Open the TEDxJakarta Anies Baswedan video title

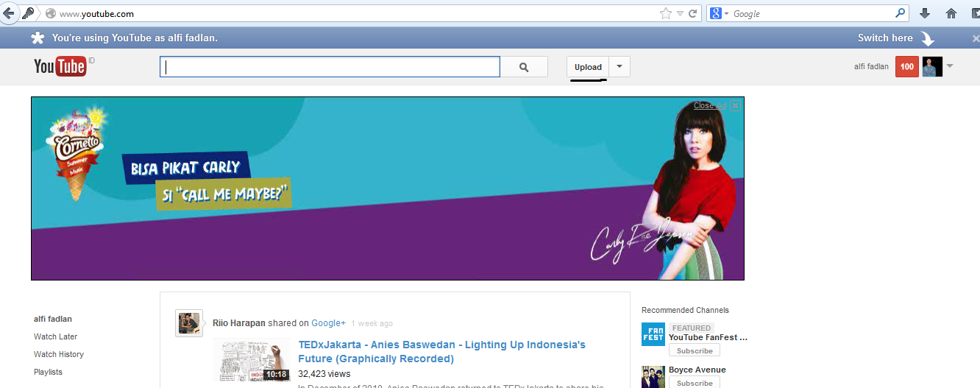point(441,352)
